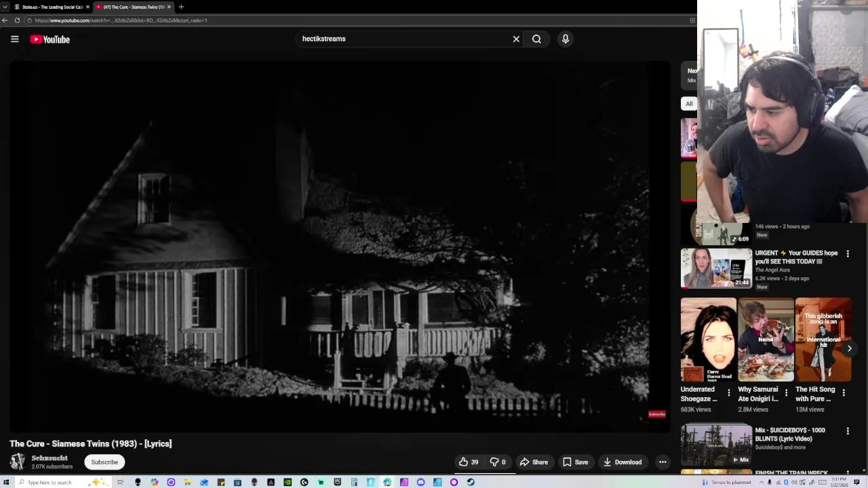The width and height of the screenshot is (868, 488).
Task: Dislike the video with thumbs down
Action: pyautogui.click(x=498, y=462)
